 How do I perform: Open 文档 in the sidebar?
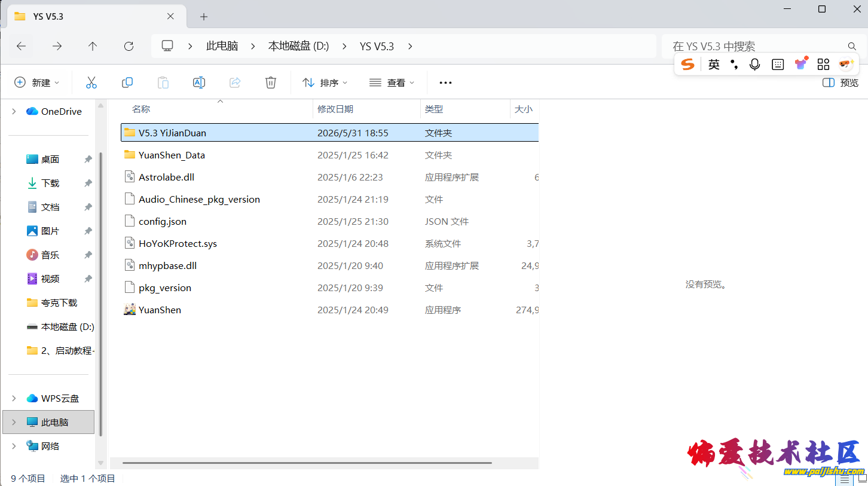tap(50, 207)
